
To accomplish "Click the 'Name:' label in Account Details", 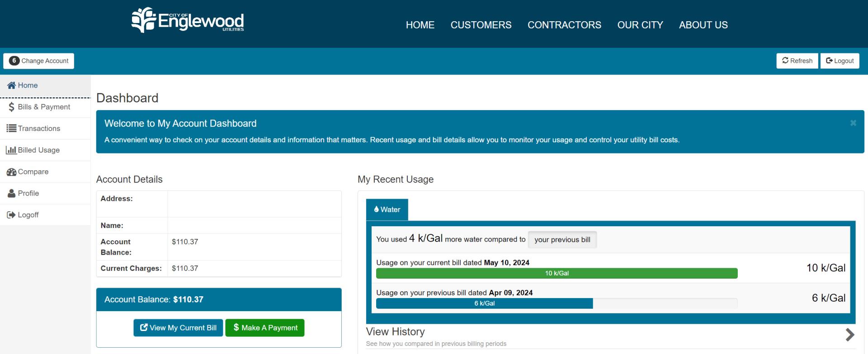I will pyautogui.click(x=112, y=225).
